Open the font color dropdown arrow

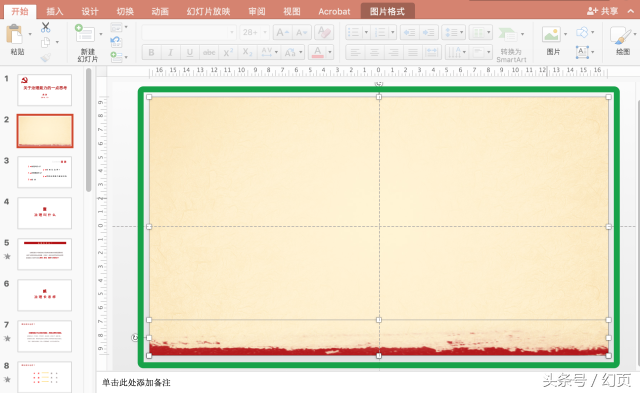point(330,52)
